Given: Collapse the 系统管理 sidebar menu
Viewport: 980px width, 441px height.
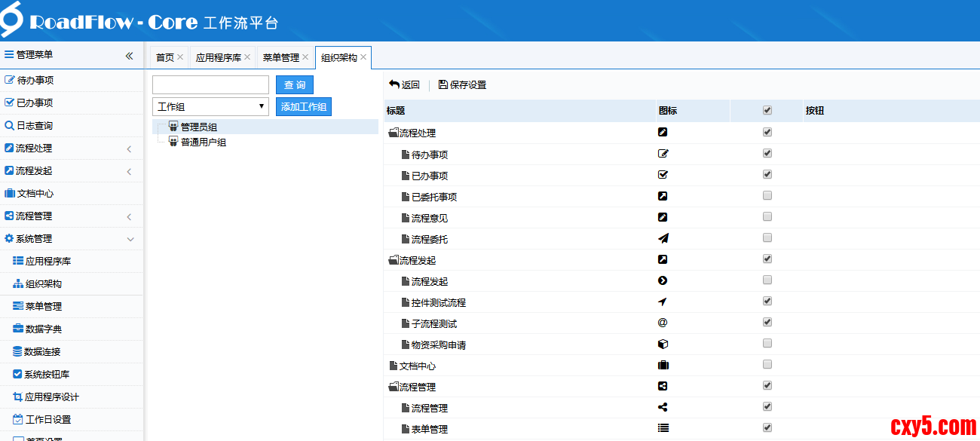Looking at the screenshot, I should coord(71,239).
